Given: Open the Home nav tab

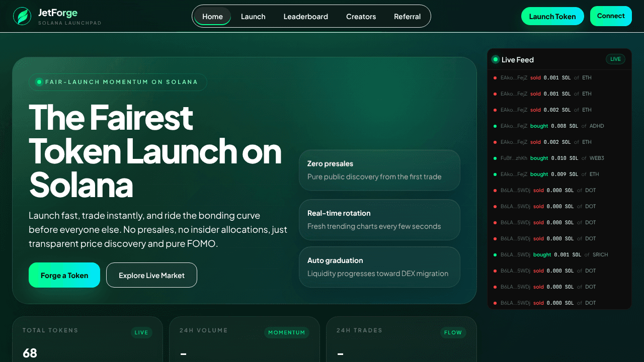Looking at the screenshot, I should (212, 16).
